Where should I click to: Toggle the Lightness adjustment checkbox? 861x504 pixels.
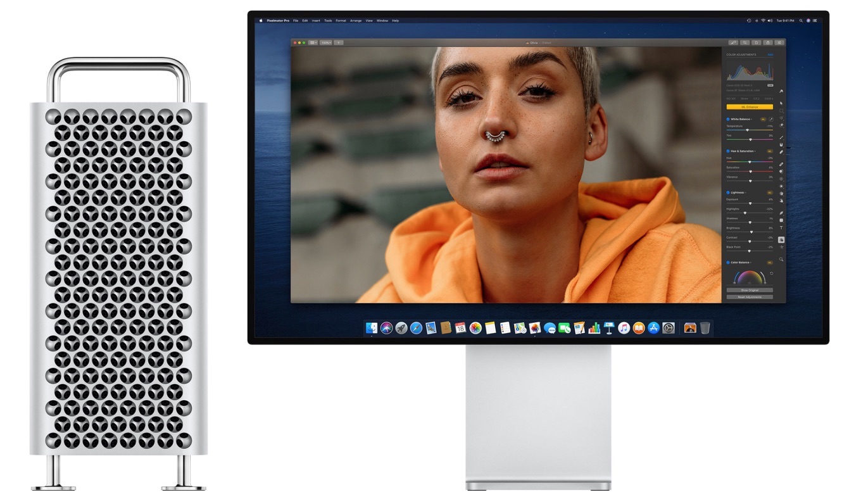pos(728,192)
